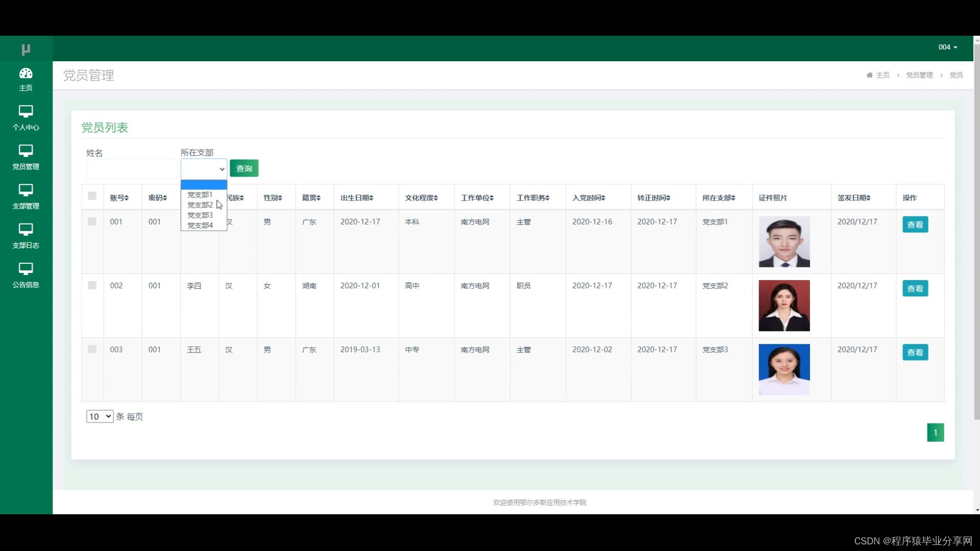Open the 党员管理 sidebar icon

click(x=26, y=151)
